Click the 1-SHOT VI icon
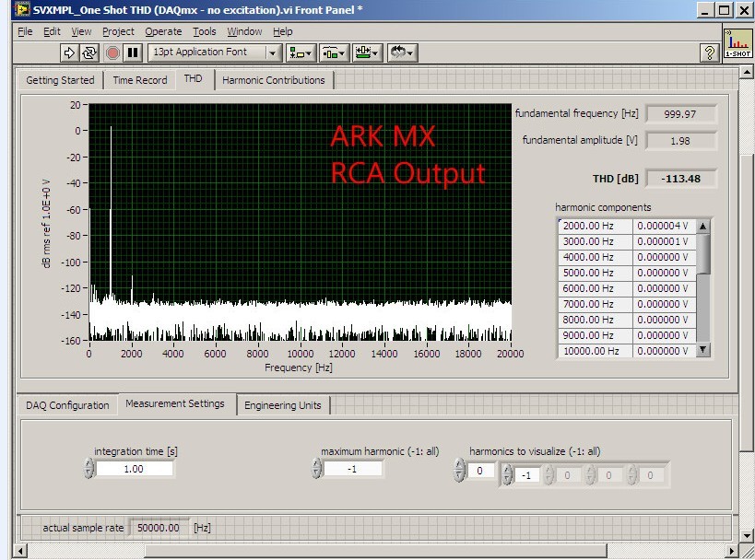This screenshot has width=755, height=560. coord(738,43)
